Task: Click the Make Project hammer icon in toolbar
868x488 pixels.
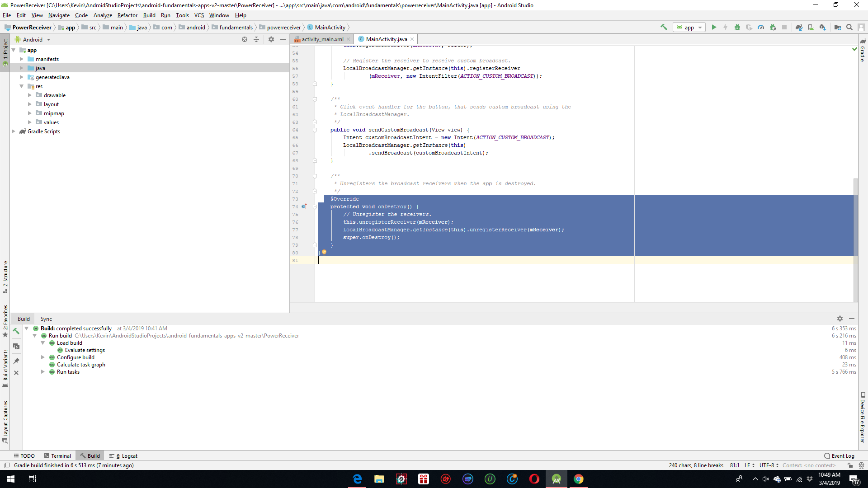Action: (664, 27)
